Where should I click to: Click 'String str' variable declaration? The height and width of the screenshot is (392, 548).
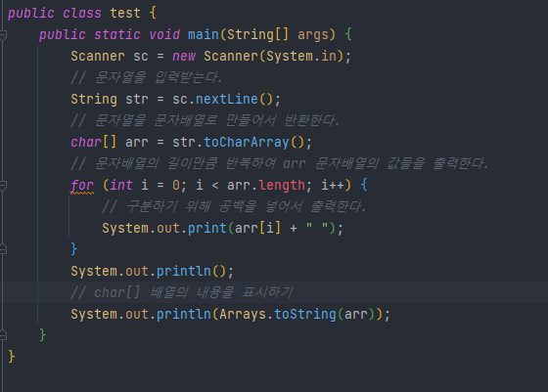tap(110, 100)
